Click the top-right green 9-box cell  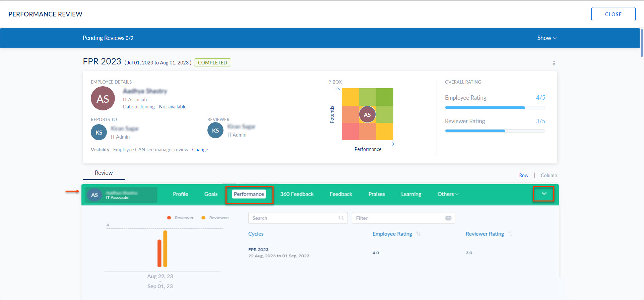click(385, 97)
